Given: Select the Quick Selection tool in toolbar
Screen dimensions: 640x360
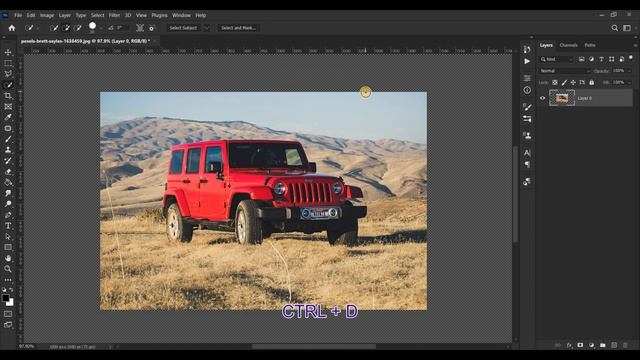Looking at the screenshot, I should pyautogui.click(x=8, y=85).
